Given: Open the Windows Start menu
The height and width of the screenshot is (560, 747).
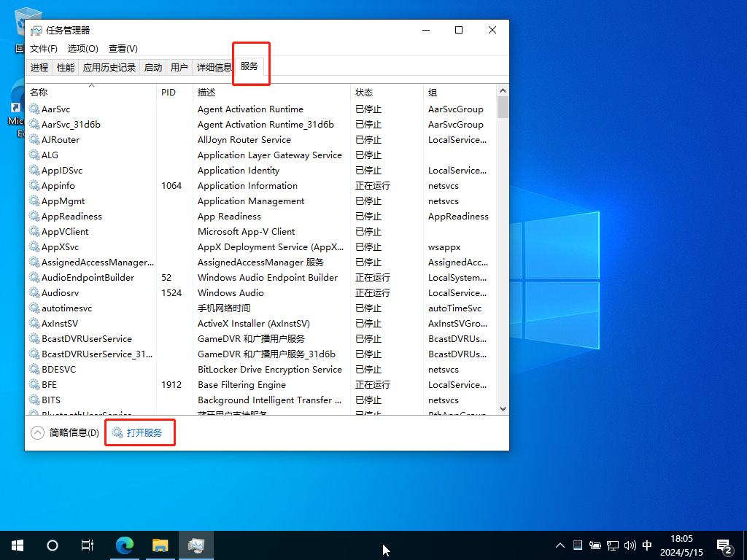Looking at the screenshot, I should click(18, 545).
